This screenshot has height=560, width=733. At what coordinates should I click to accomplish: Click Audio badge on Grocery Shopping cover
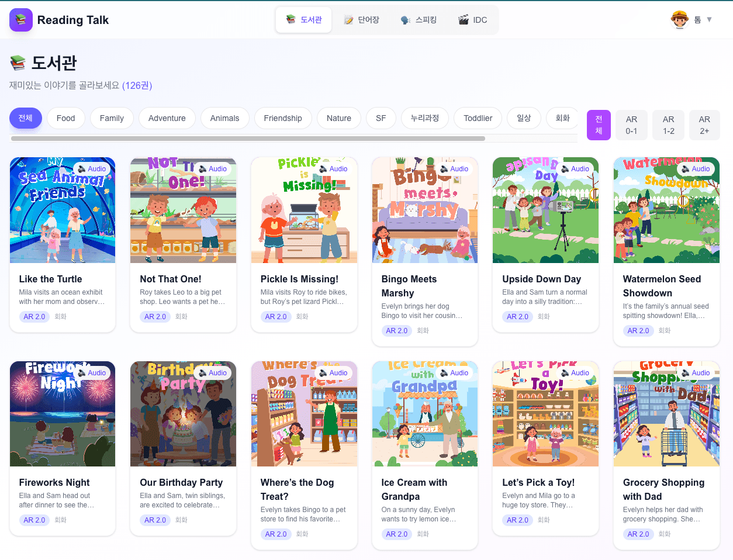pos(696,373)
